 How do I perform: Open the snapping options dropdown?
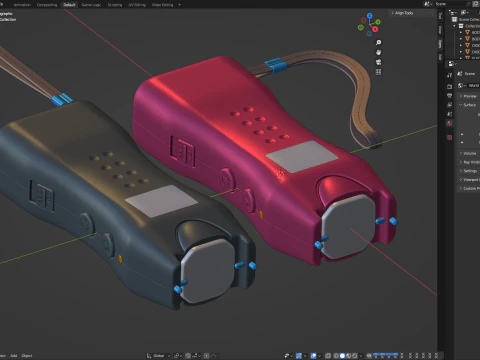point(196,356)
